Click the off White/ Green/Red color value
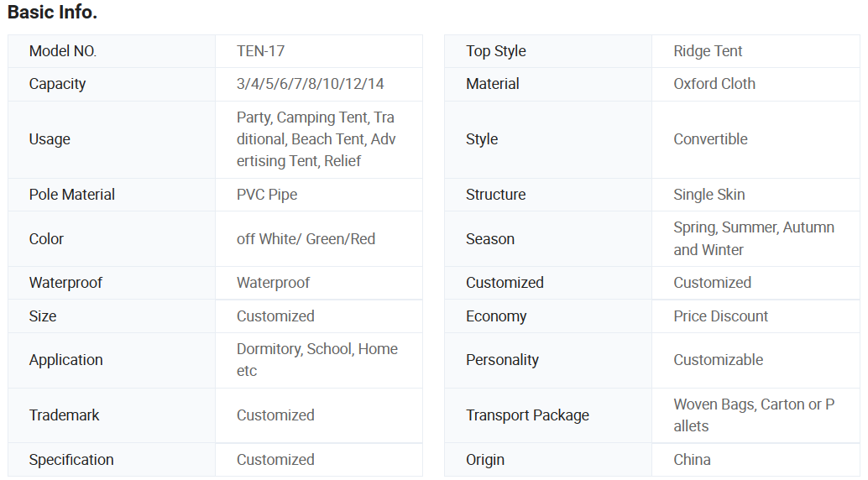The image size is (868, 480). point(306,239)
